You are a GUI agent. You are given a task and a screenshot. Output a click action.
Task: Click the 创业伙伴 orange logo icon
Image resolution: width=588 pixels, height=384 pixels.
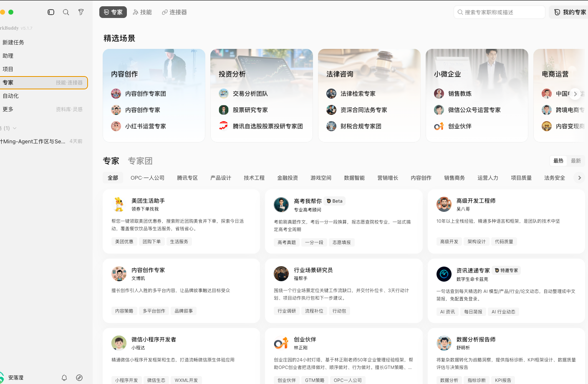[x=281, y=343]
